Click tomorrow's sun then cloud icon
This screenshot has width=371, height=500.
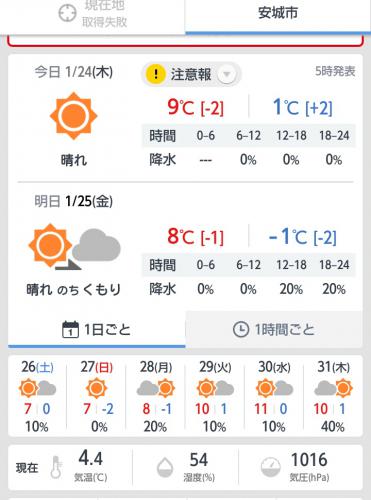coord(74,247)
